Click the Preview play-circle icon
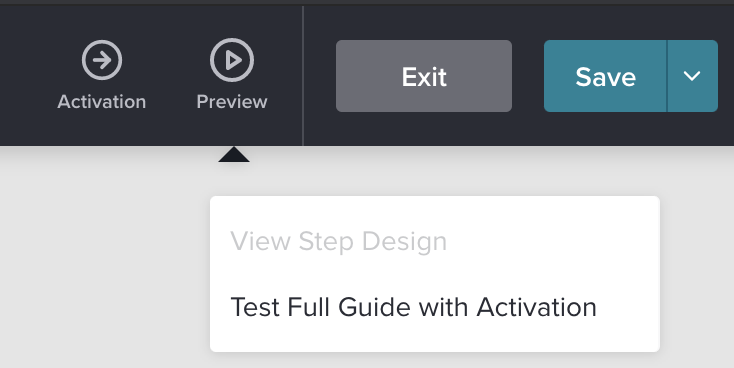Screen dimensions: 734x368 click(x=232, y=60)
